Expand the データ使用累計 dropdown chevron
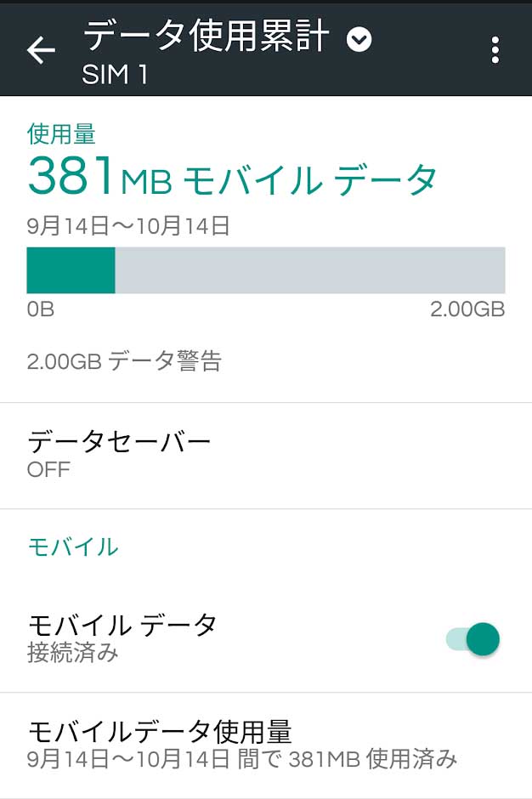 359,40
